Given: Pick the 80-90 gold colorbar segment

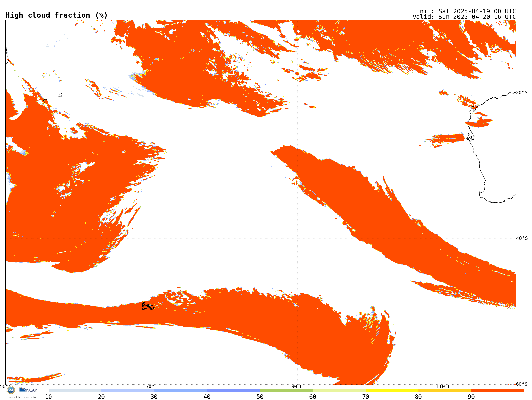Looking at the screenshot, I should pyautogui.click(x=445, y=391).
